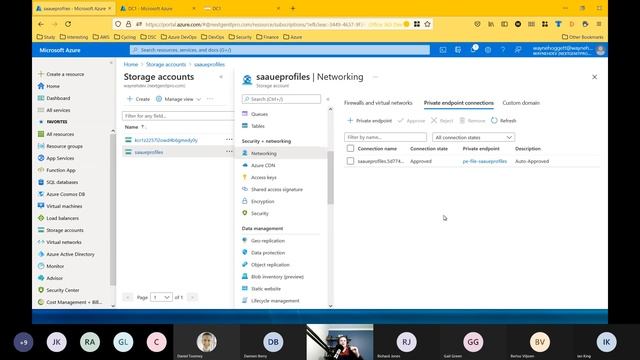
Task: Open portal settings gear in header
Action: (x=488, y=50)
